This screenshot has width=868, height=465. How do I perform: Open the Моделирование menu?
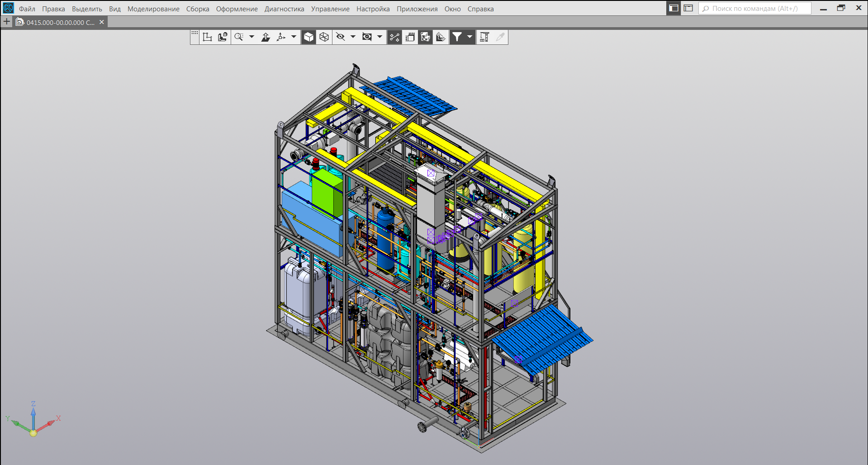coord(153,9)
